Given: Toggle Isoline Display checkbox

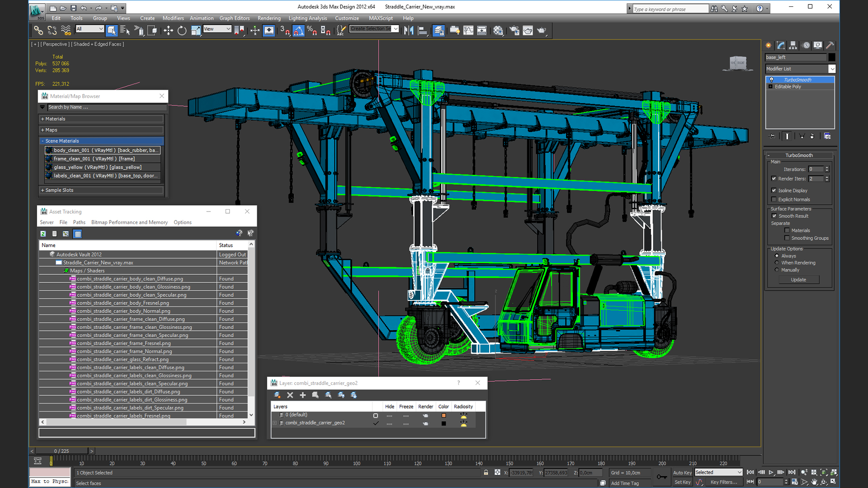Looking at the screenshot, I should click(x=774, y=190).
